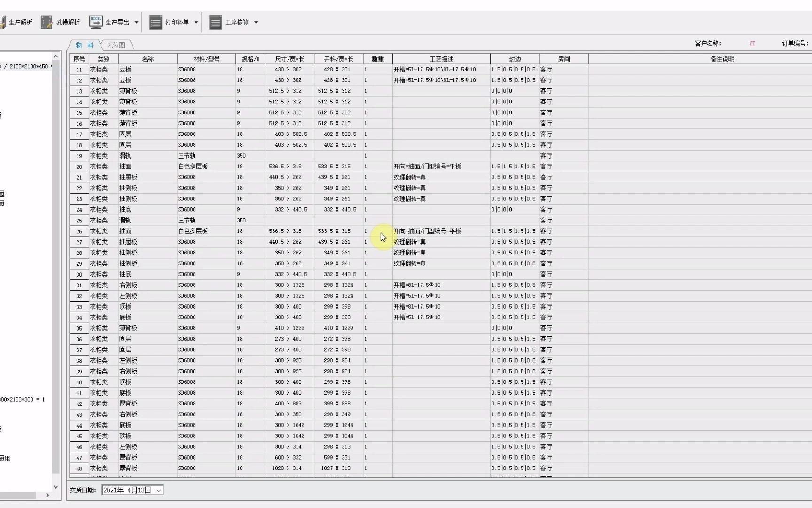The height and width of the screenshot is (508, 812).
Task: Open the 生产导出 dropdown arrow
Action: tap(136, 22)
